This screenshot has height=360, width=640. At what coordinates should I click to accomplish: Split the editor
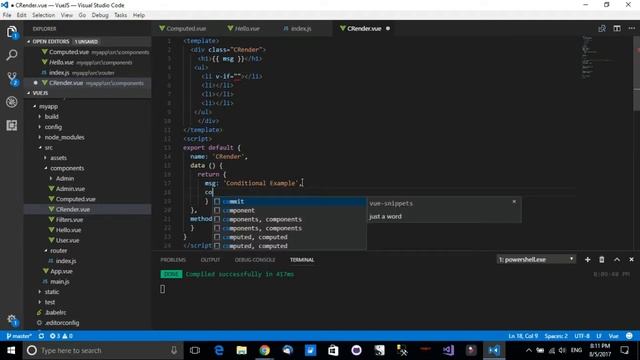point(617,29)
